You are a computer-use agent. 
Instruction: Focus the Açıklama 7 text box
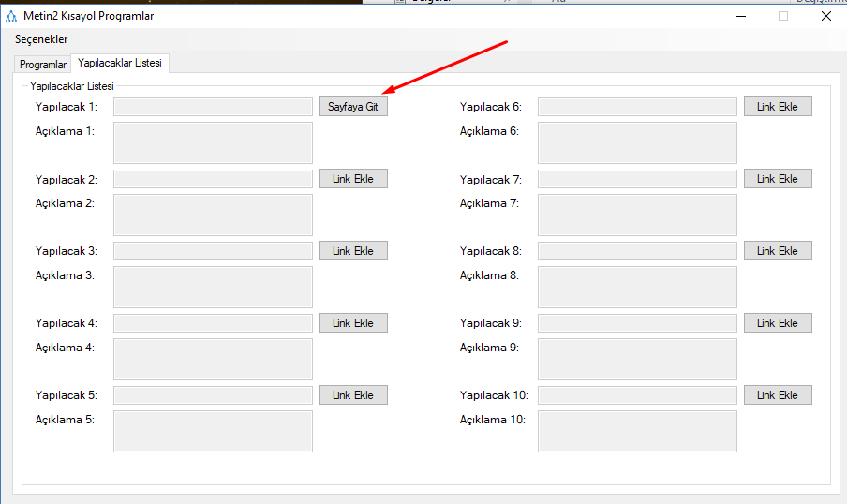(637, 215)
